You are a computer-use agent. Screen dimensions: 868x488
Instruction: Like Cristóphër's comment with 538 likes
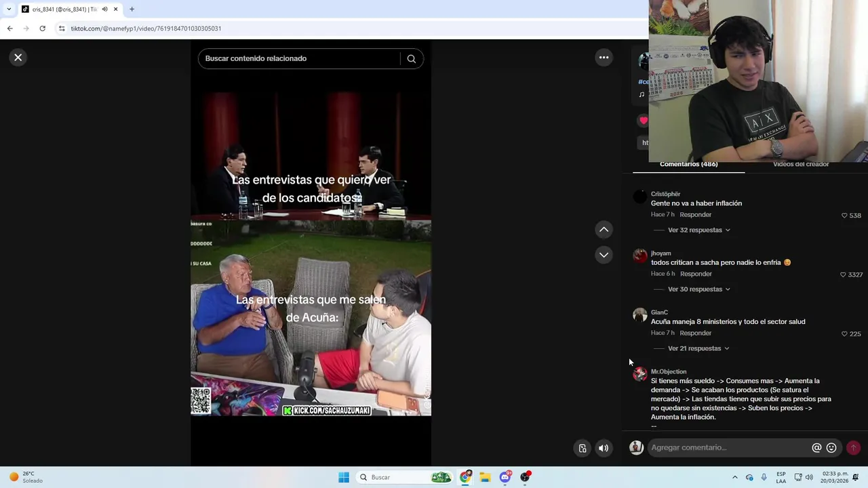pyautogui.click(x=844, y=216)
